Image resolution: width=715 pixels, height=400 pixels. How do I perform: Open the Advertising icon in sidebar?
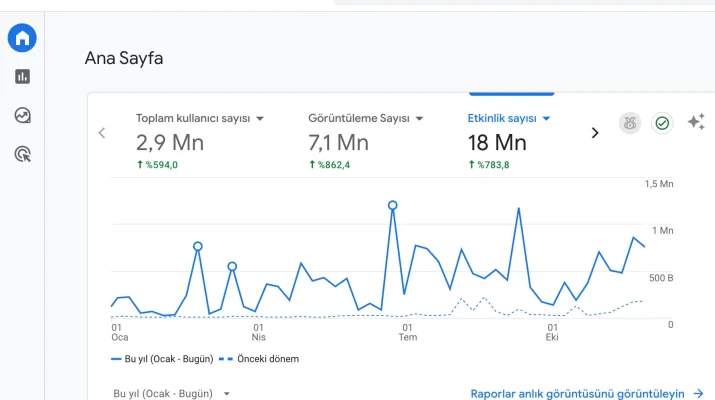(22, 153)
